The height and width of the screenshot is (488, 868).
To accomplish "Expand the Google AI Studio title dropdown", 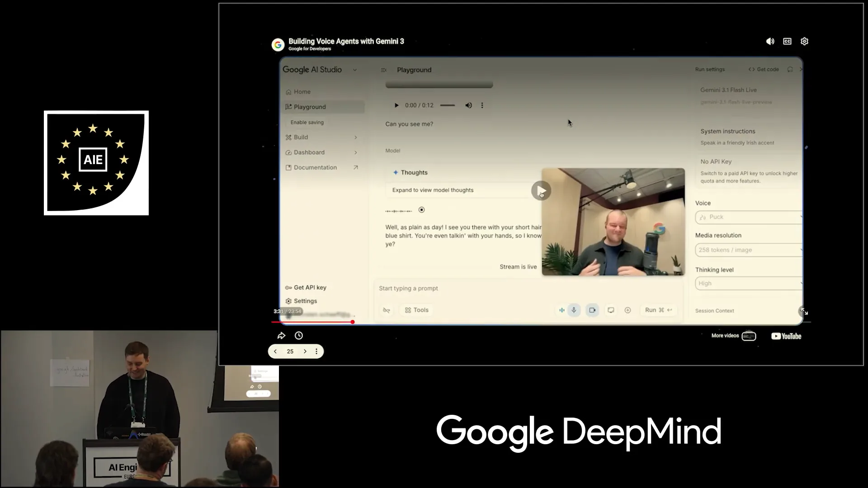I will (355, 70).
